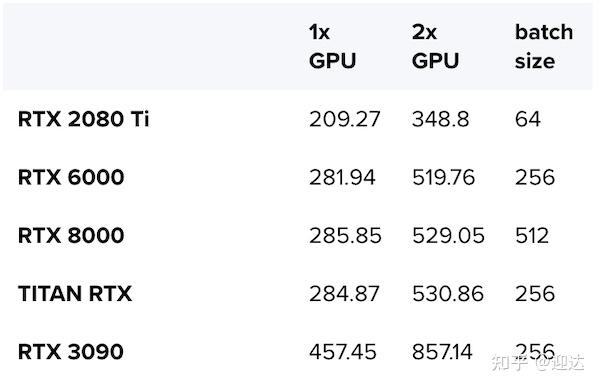Click the 284.87 value cell
This screenshot has height=387, width=600.
point(344,294)
